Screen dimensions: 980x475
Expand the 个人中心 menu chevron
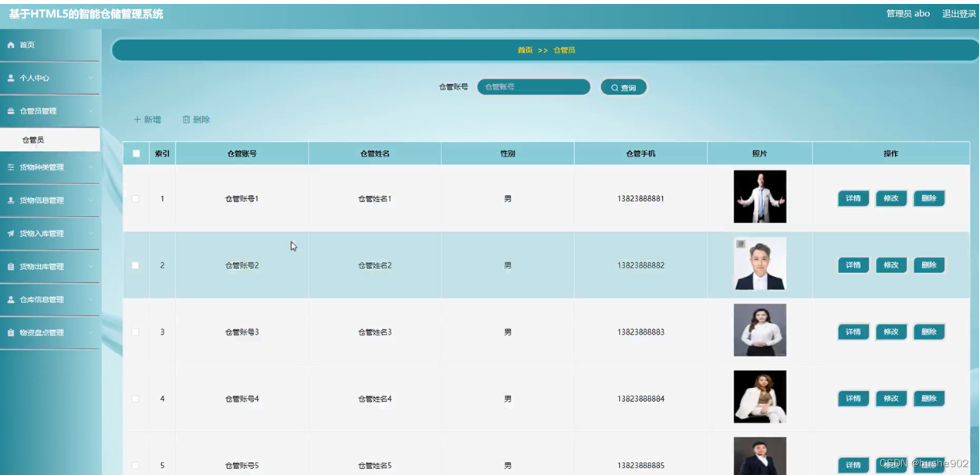[x=90, y=79]
